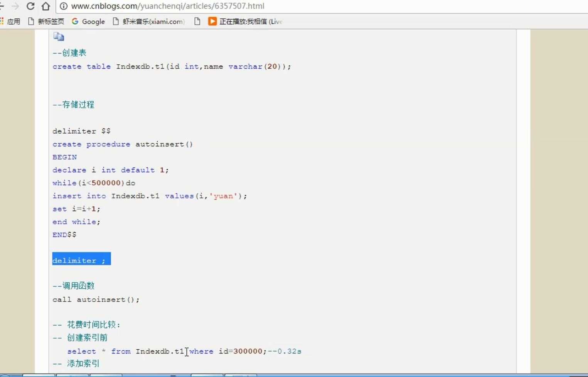Click the call autoinsert(); line

pyautogui.click(x=96, y=300)
